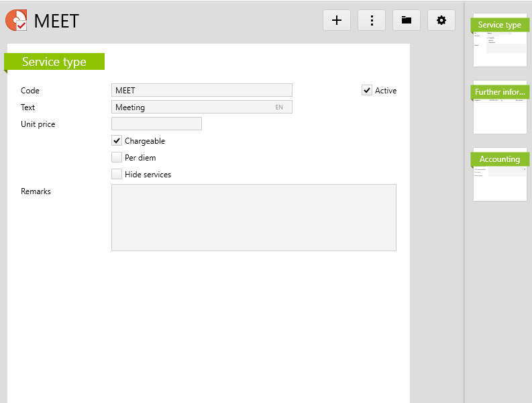532x403 pixels.
Task: Enable the Per diem checkbox
Action: [x=117, y=158]
